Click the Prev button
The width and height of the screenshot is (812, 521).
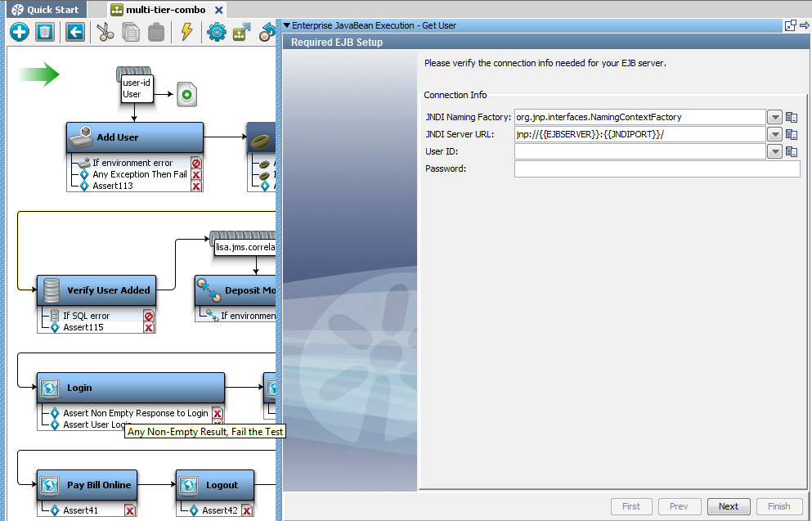click(679, 506)
